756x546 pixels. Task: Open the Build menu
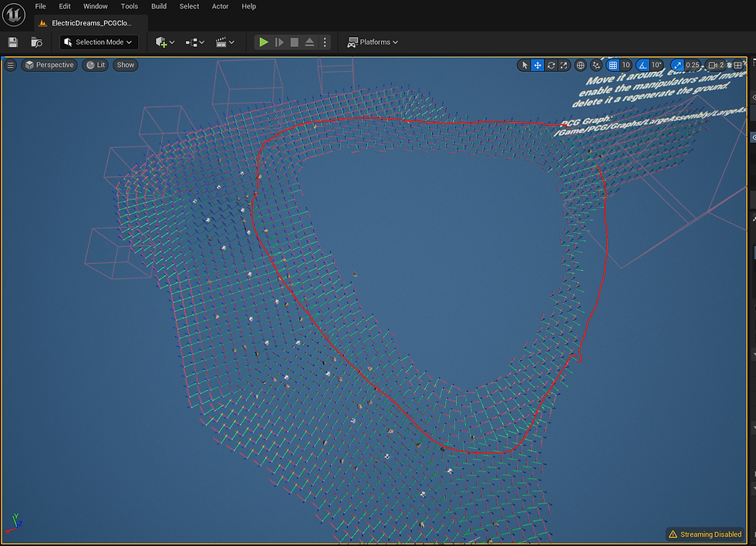click(159, 6)
